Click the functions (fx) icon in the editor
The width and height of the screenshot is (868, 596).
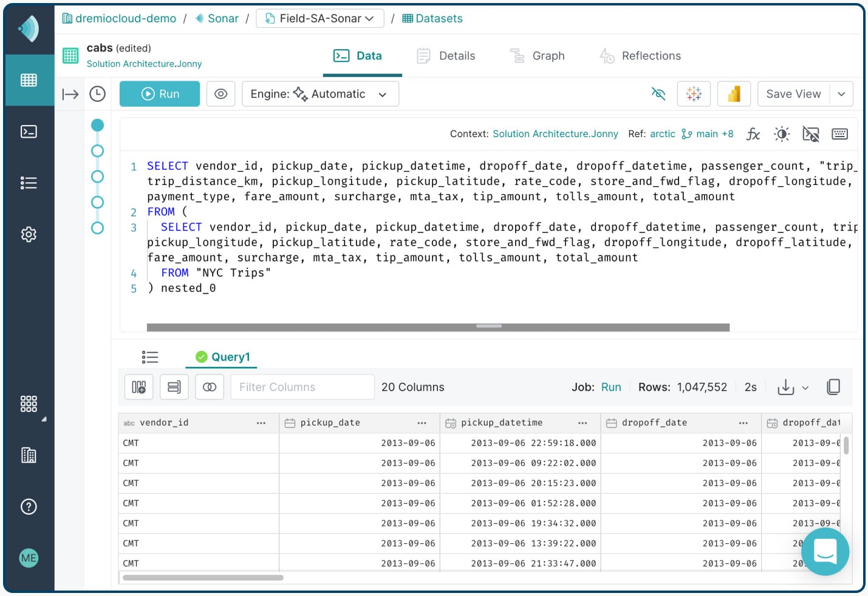click(x=753, y=134)
